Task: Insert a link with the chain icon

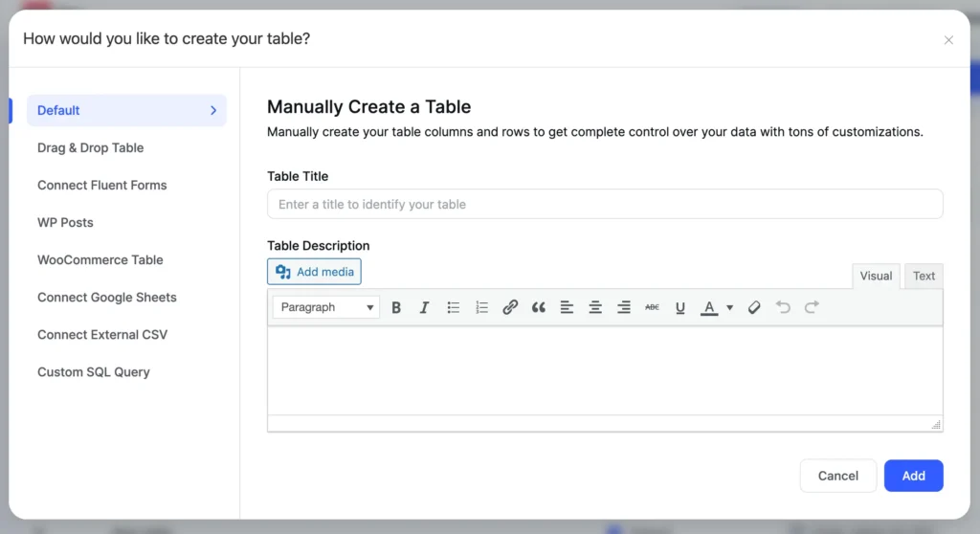Action: tap(510, 307)
